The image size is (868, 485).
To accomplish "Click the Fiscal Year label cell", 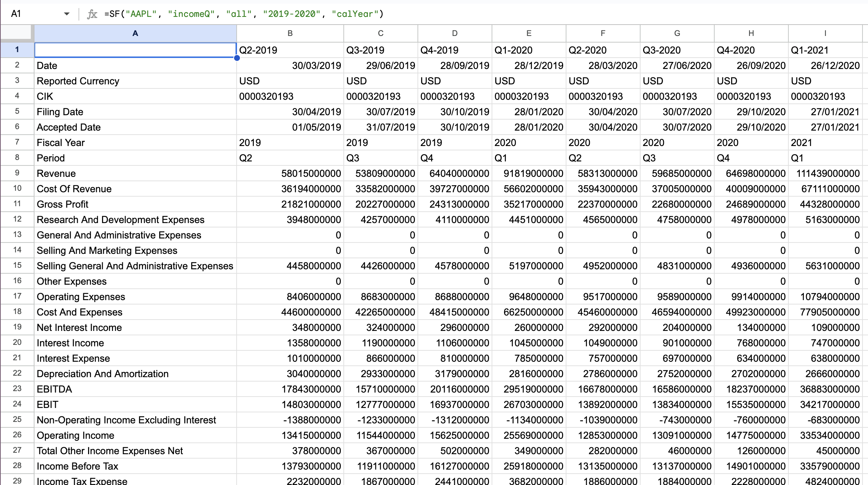I will pyautogui.click(x=135, y=142).
